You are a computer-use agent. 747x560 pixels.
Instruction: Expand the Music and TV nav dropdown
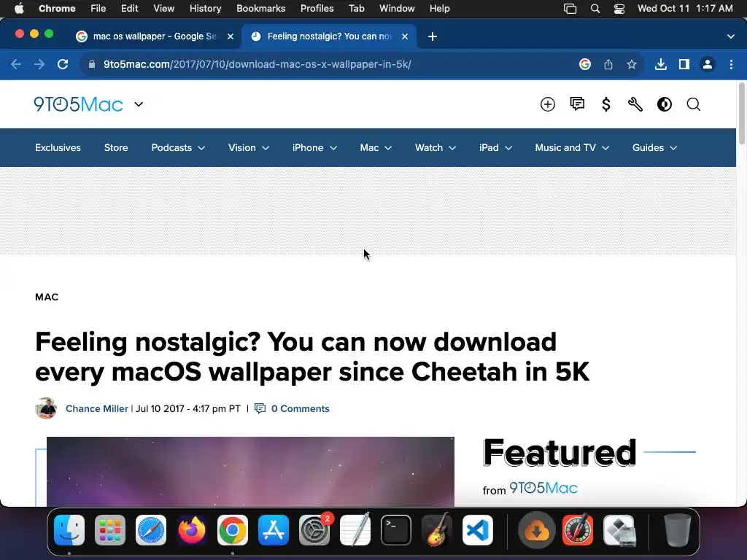pyautogui.click(x=572, y=147)
